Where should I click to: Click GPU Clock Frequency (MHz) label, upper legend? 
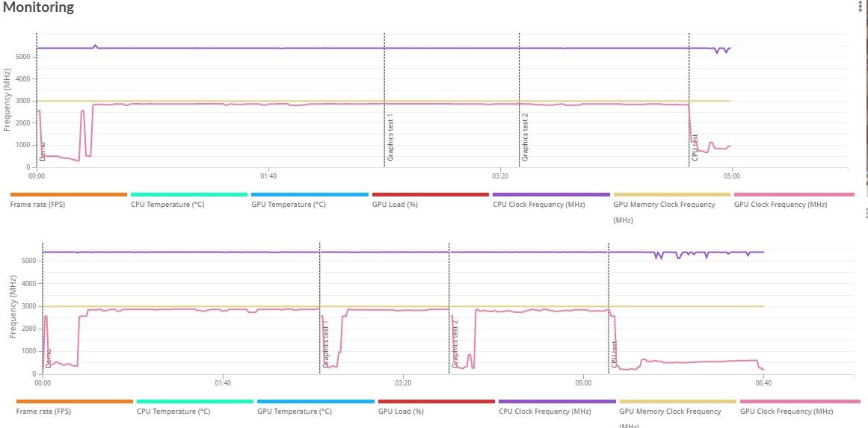[781, 205]
